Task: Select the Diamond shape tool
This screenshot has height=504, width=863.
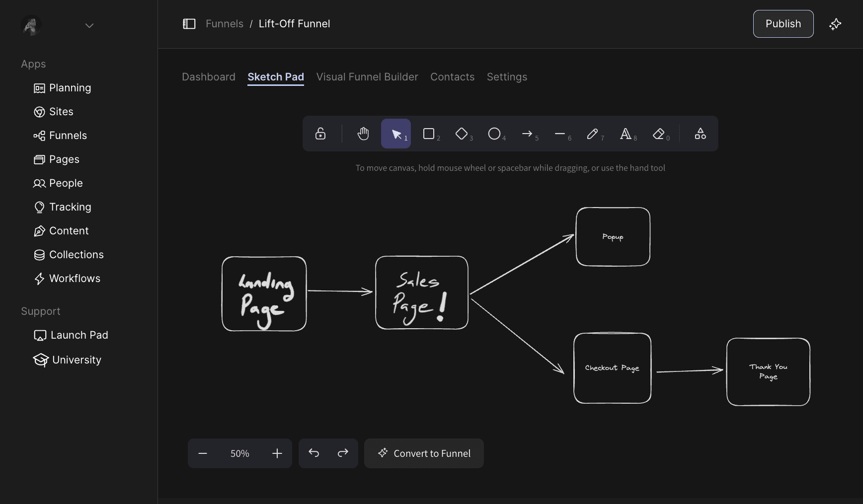Action: coord(462,134)
